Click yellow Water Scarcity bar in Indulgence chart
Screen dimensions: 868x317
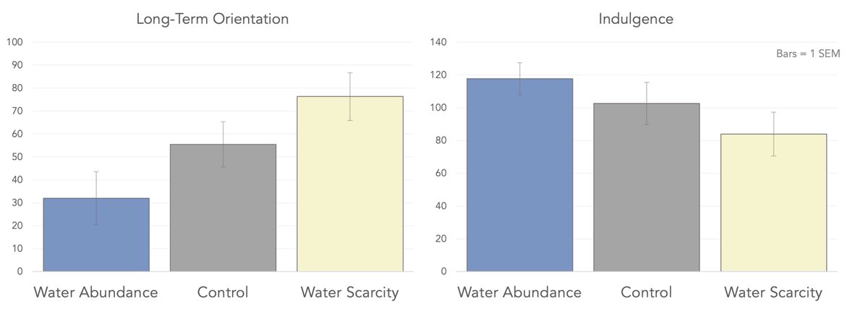coord(773,206)
